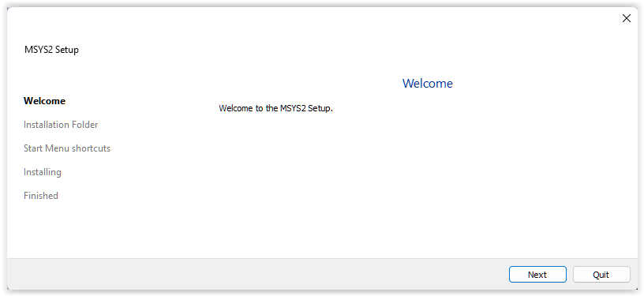Close the setup window with X
Image resolution: width=644 pixels, height=296 pixels.
pyautogui.click(x=626, y=18)
